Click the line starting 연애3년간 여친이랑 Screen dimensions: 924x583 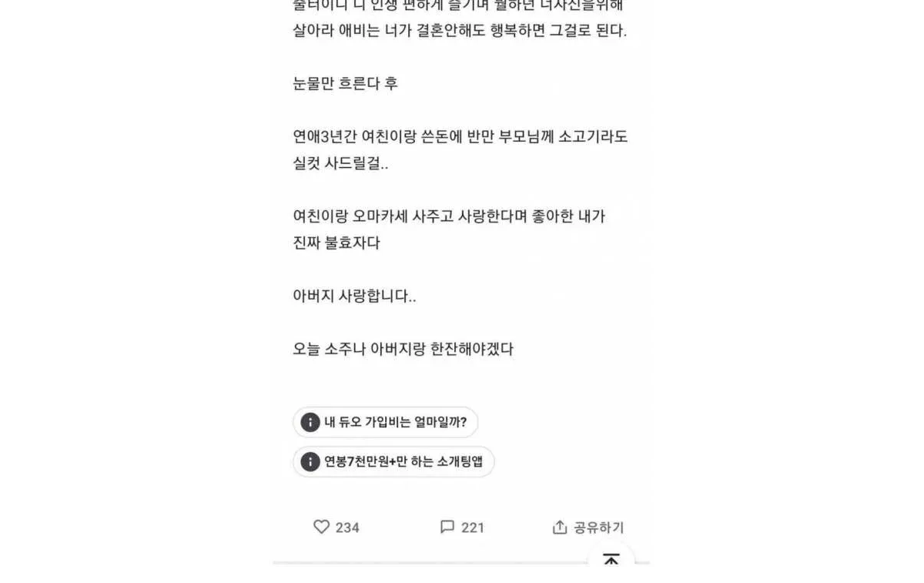pos(460,137)
